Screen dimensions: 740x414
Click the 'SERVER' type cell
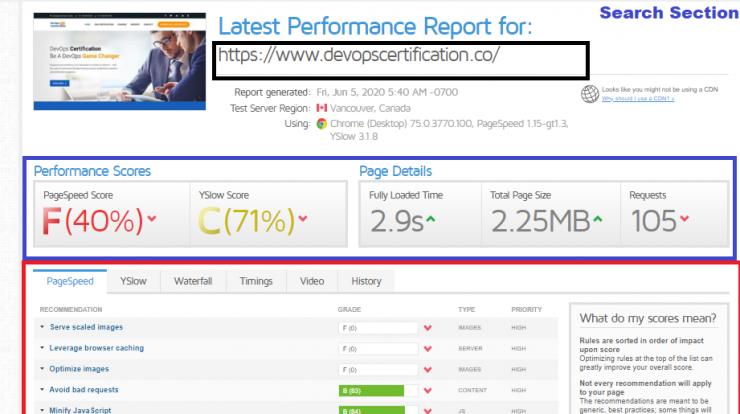(470, 348)
